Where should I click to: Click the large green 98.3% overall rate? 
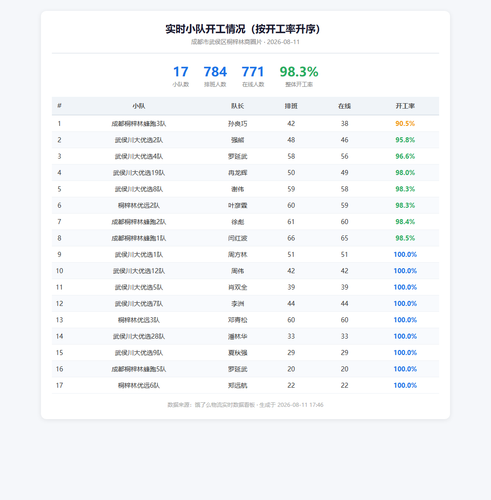(299, 72)
